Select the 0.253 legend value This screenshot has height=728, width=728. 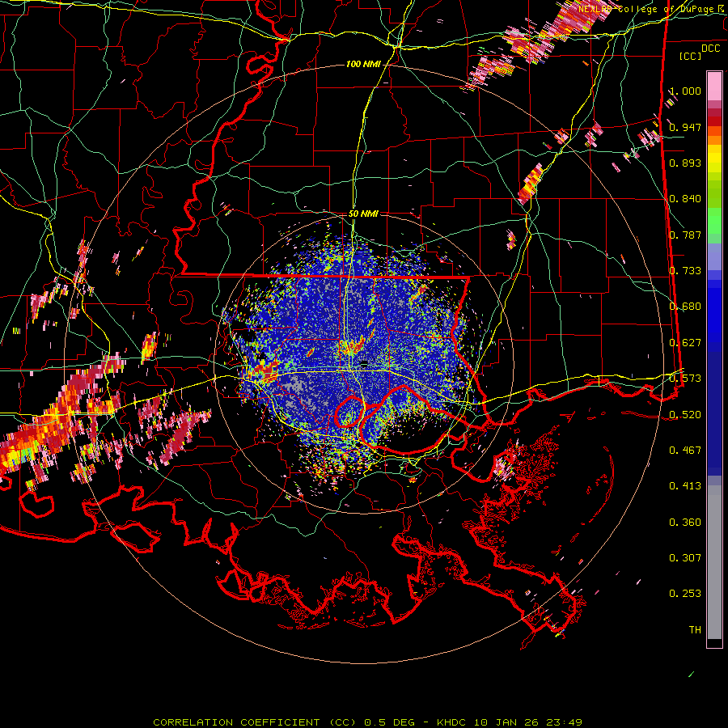pyautogui.click(x=685, y=594)
